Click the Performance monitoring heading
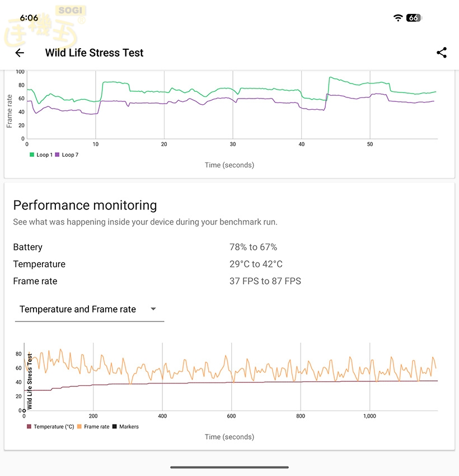 pyautogui.click(x=85, y=205)
